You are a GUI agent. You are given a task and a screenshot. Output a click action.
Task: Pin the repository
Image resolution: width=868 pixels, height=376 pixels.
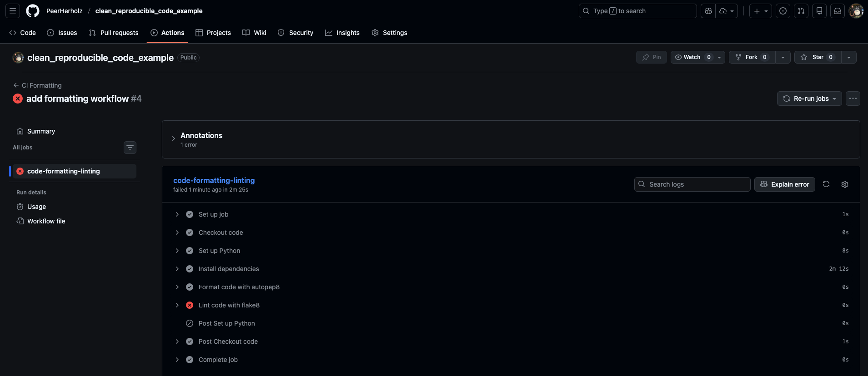652,57
